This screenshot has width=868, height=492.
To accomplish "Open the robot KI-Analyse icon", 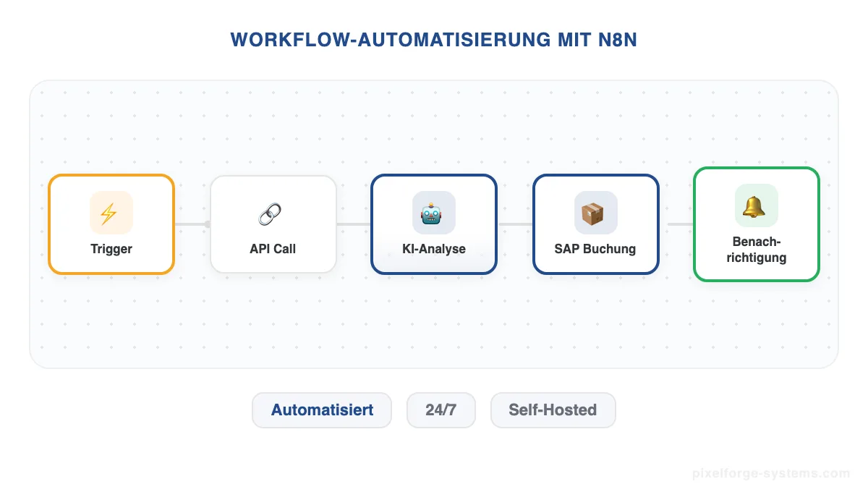I will tap(433, 213).
